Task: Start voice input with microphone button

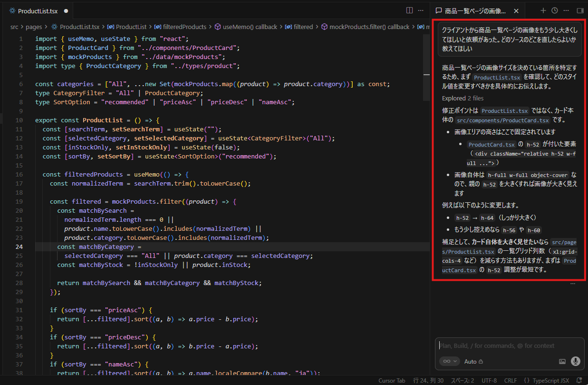Action: 576,361
